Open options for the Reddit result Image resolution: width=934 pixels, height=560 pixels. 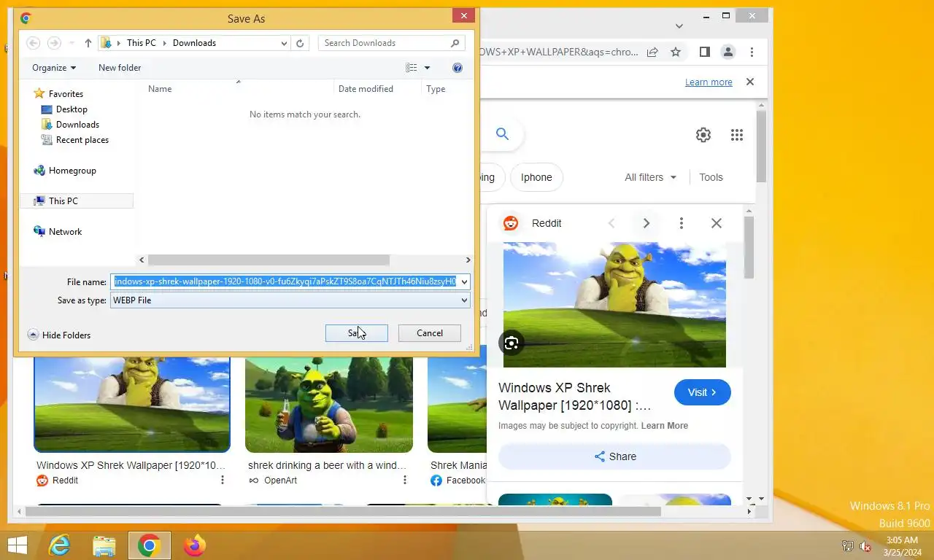click(x=223, y=481)
